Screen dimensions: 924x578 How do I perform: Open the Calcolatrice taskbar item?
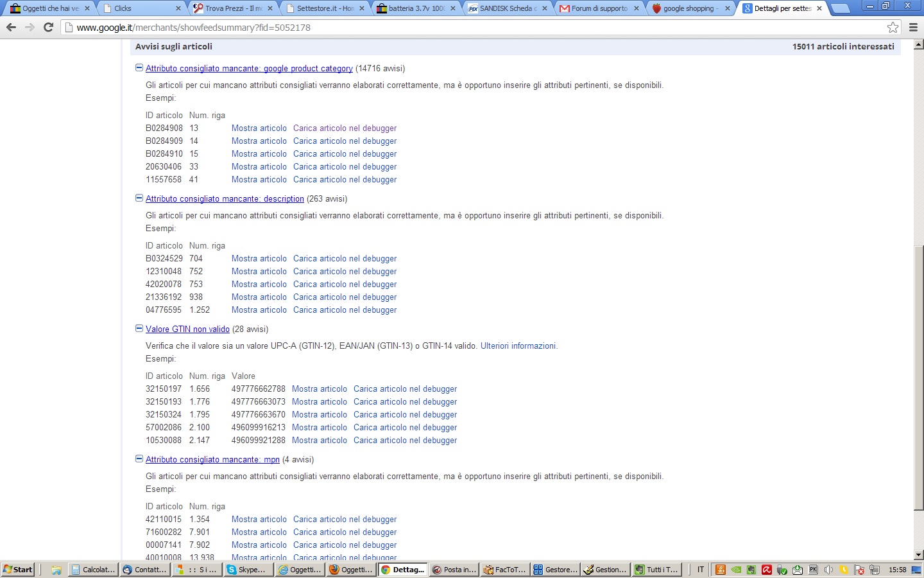[x=93, y=570]
